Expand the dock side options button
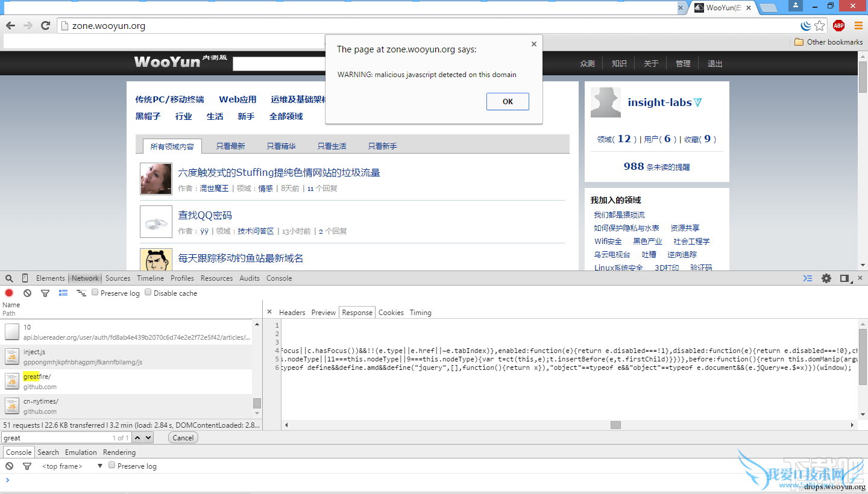This screenshot has height=494, width=868. point(844,278)
